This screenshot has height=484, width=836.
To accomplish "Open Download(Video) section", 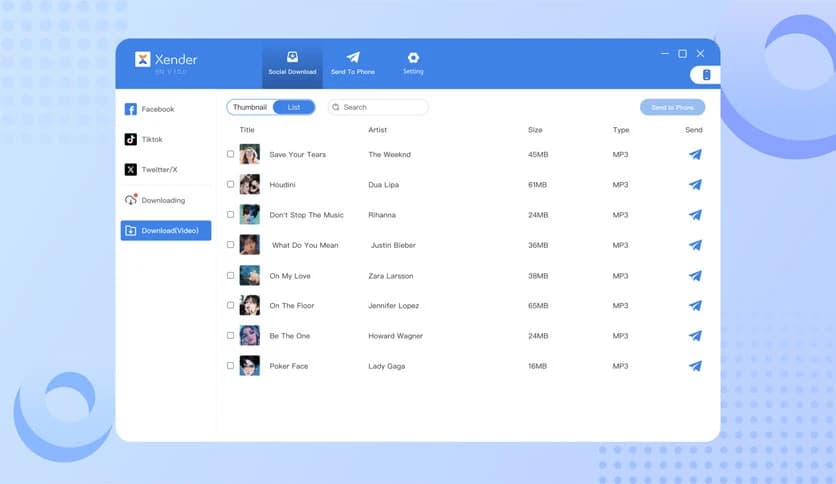I will point(166,230).
